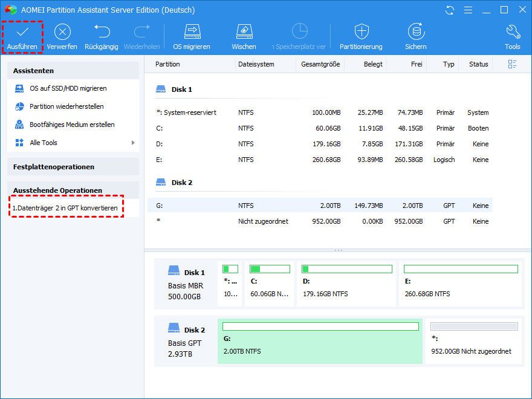Toggle the column view layout icon
The height and width of the screenshot is (399, 532).
tap(513, 64)
